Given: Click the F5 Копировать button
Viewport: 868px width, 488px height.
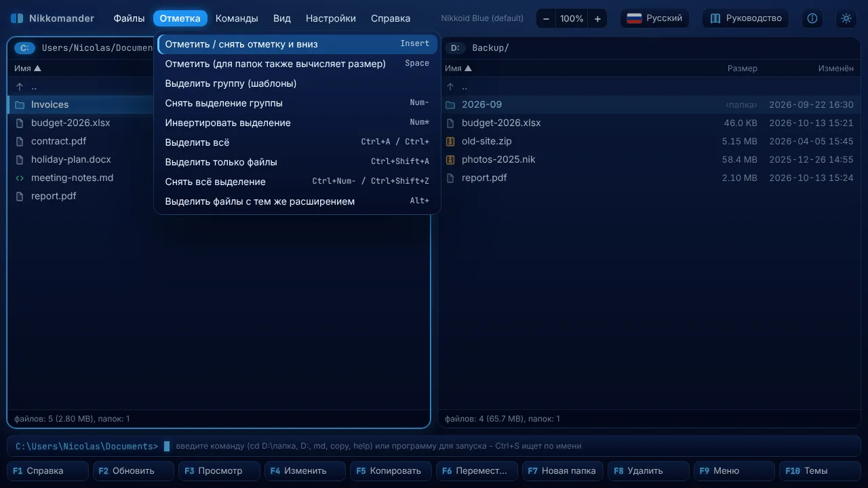Looking at the screenshot, I should [391, 470].
